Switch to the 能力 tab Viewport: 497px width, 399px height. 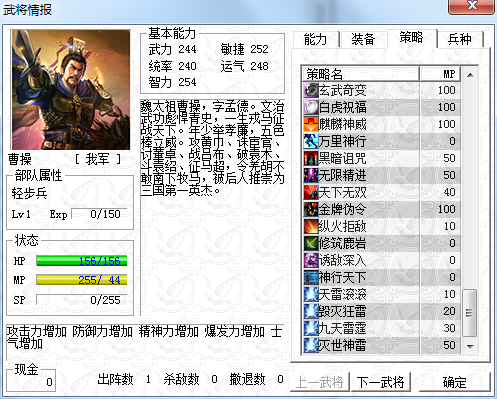pyautogui.click(x=315, y=39)
